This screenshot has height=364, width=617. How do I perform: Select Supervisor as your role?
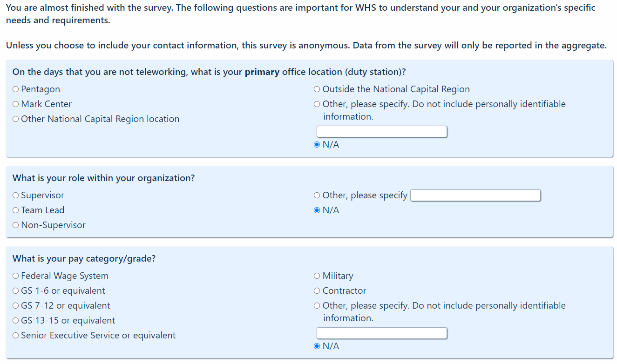click(16, 195)
